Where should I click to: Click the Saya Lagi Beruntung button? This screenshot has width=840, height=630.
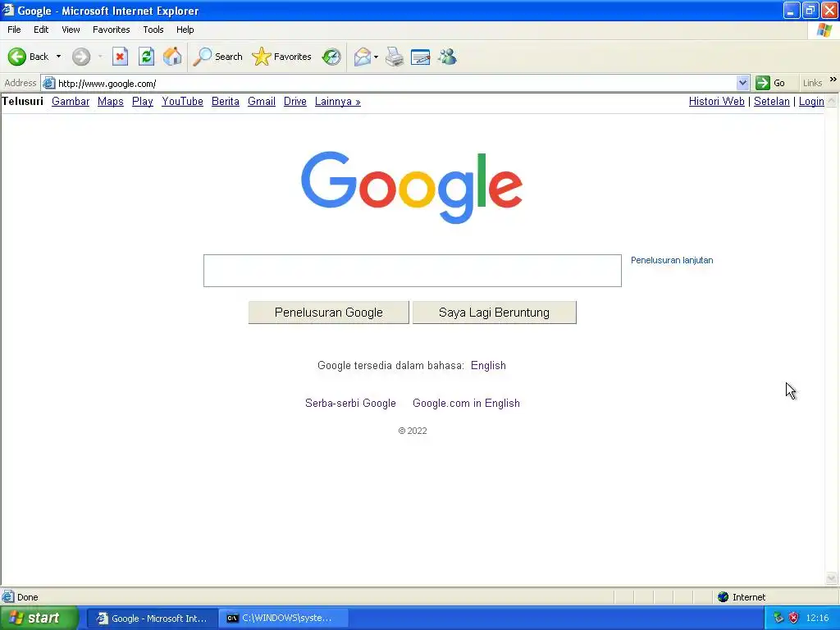[x=494, y=313]
